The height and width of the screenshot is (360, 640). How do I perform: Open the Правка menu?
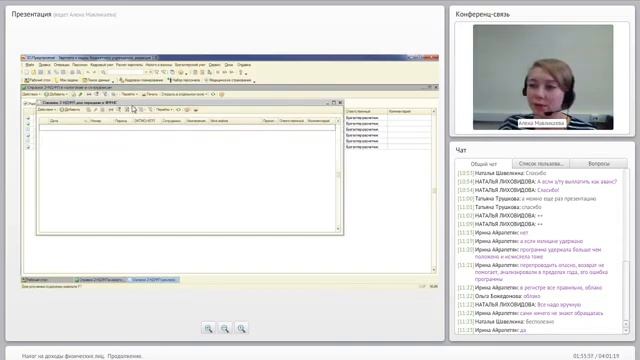point(44,65)
